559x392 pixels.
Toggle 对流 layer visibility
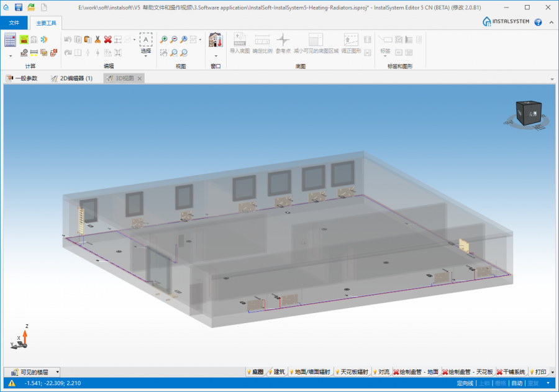click(x=381, y=371)
